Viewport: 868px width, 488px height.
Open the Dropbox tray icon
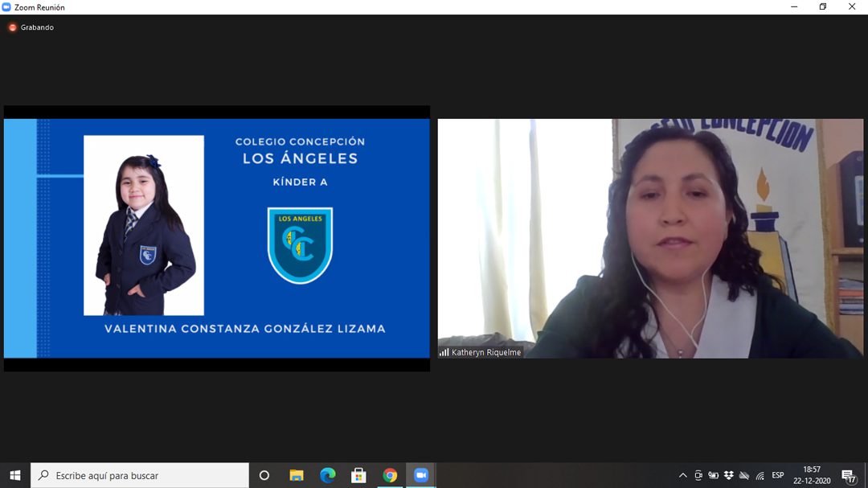pos(728,475)
